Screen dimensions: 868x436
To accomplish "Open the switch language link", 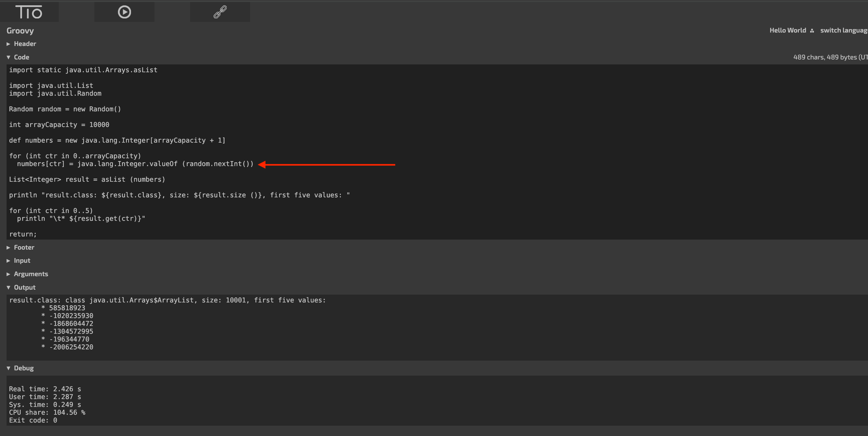I will pos(844,30).
